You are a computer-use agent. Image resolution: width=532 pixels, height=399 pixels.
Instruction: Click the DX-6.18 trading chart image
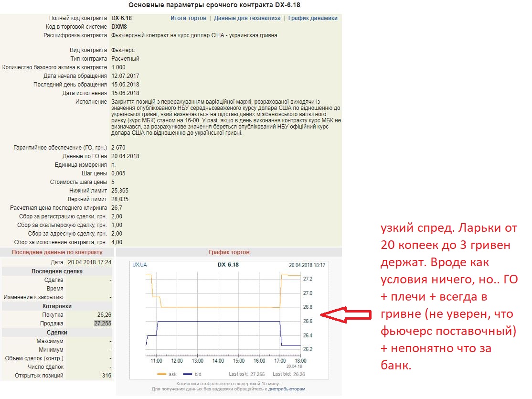click(x=229, y=320)
